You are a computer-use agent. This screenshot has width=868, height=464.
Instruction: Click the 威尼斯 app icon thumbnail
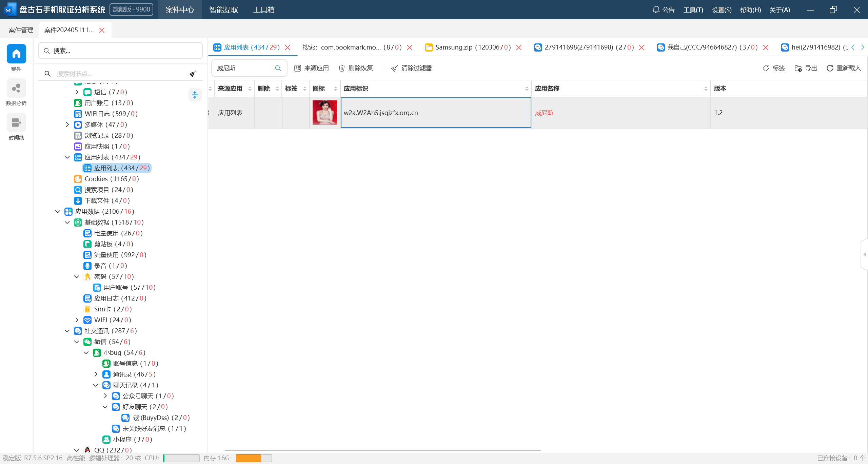pyautogui.click(x=324, y=113)
